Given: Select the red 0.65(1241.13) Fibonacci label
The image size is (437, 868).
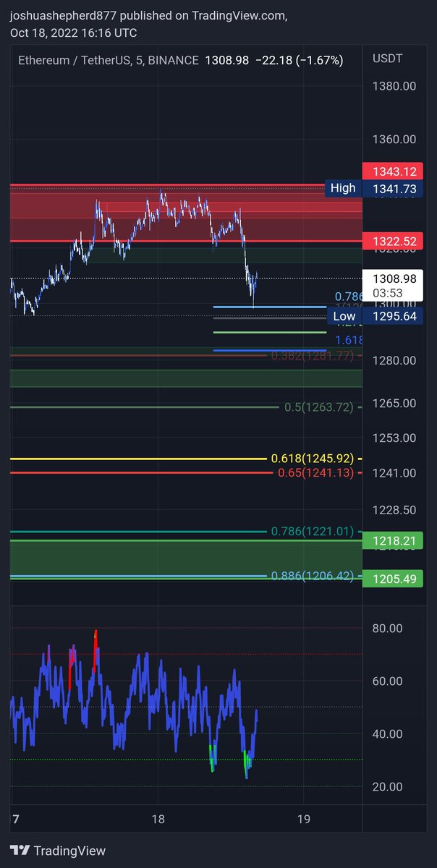Looking at the screenshot, I should (x=316, y=472).
